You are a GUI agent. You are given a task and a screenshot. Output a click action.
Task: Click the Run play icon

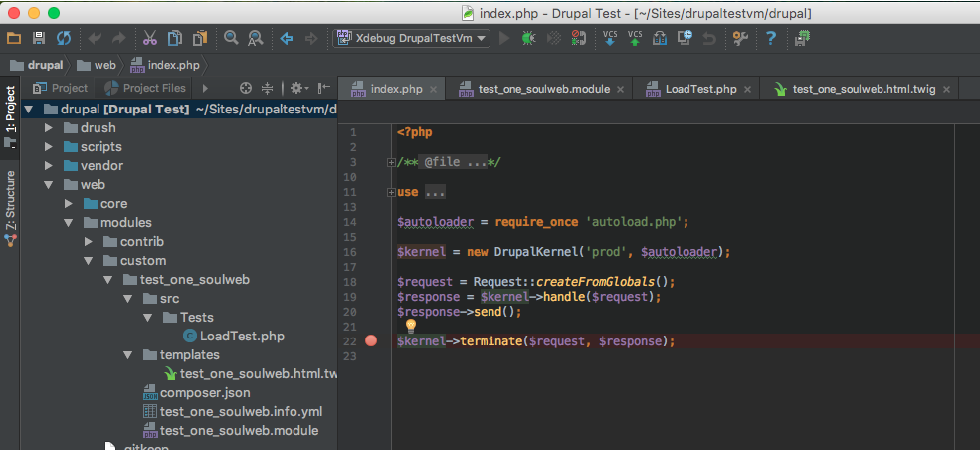coord(505,39)
